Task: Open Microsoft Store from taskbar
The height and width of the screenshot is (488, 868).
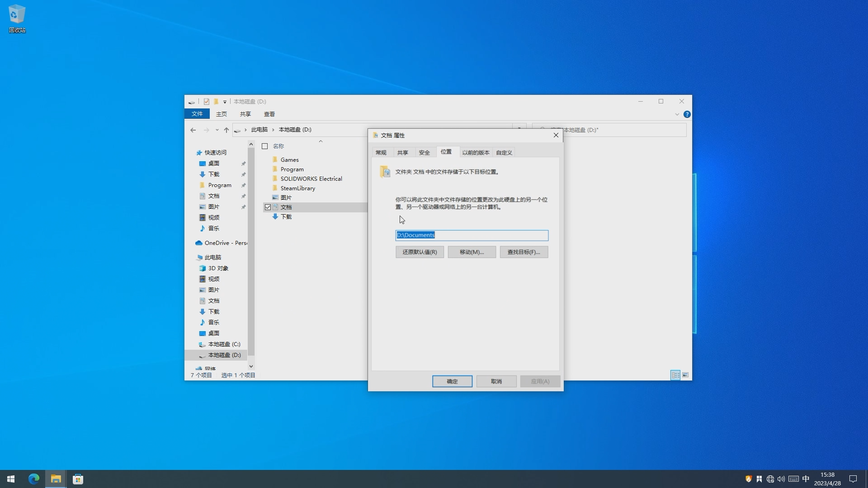Action: click(78, 479)
